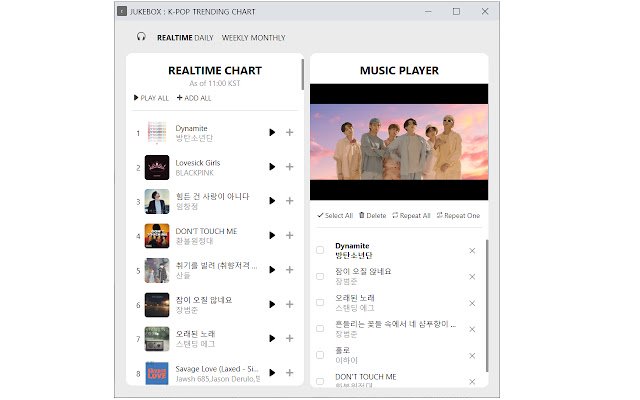
Task: Click the Lovesick Girls song title
Action: tap(198, 163)
